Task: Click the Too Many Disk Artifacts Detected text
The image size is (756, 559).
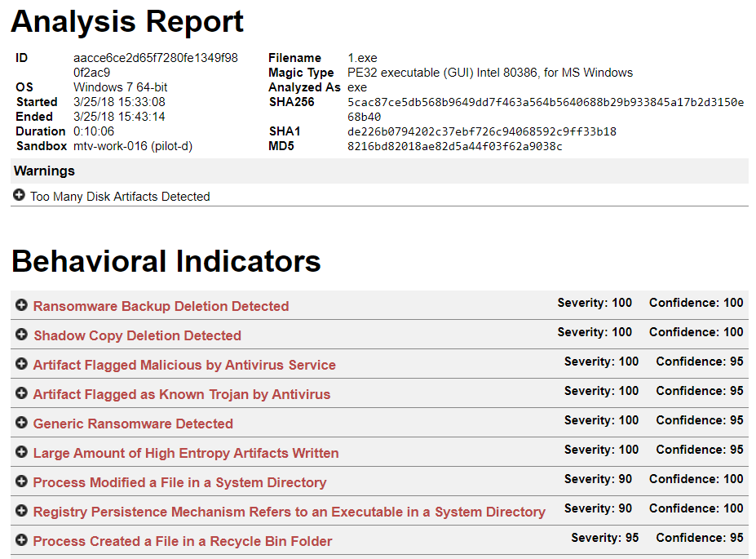Action: [x=120, y=197]
